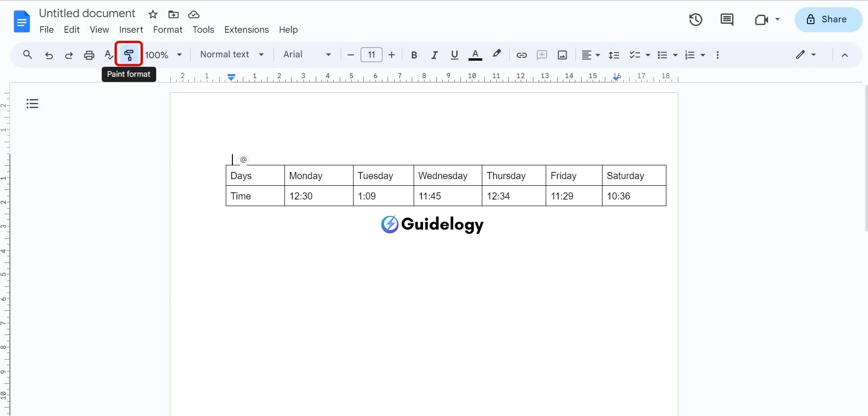Decrease the font size
This screenshot has height=416, width=868.
click(x=351, y=55)
